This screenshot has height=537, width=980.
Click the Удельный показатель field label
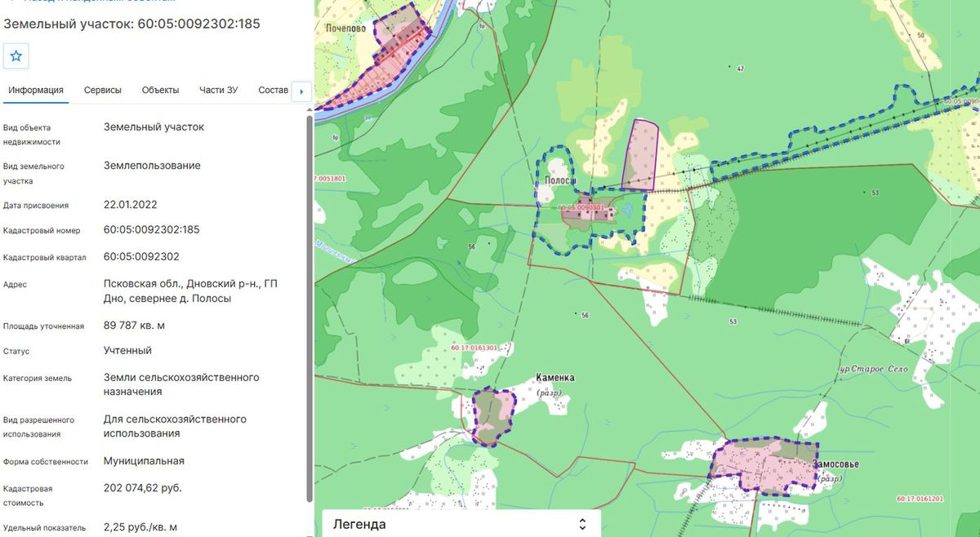(x=44, y=528)
